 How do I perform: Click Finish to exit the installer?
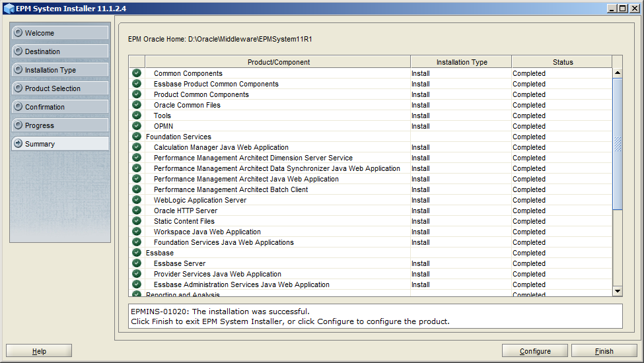(x=604, y=350)
